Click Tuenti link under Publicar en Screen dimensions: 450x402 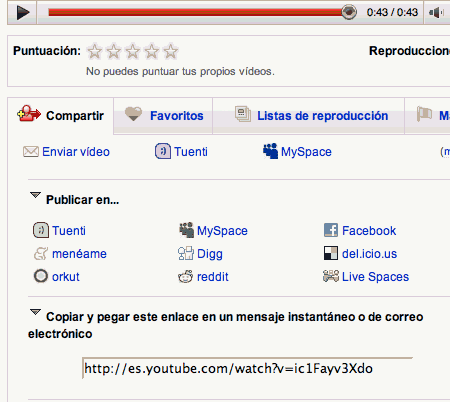click(x=69, y=231)
